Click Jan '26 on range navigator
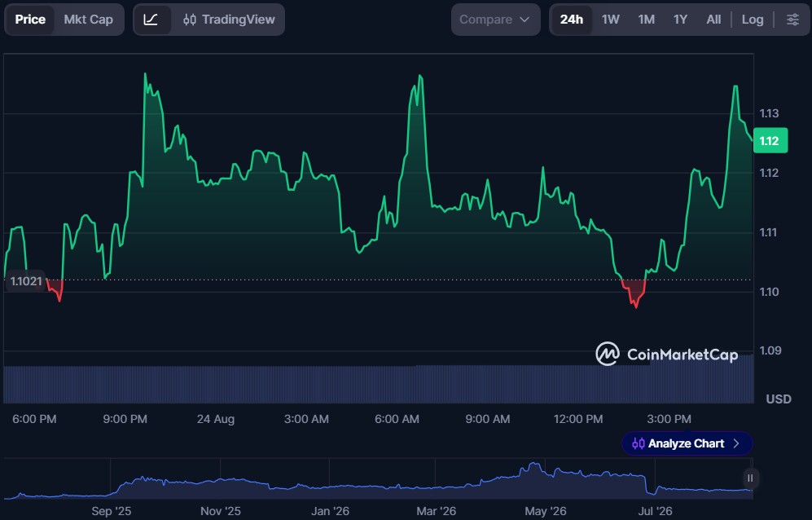The width and height of the screenshot is (812, 520). [x=330, y=511]
